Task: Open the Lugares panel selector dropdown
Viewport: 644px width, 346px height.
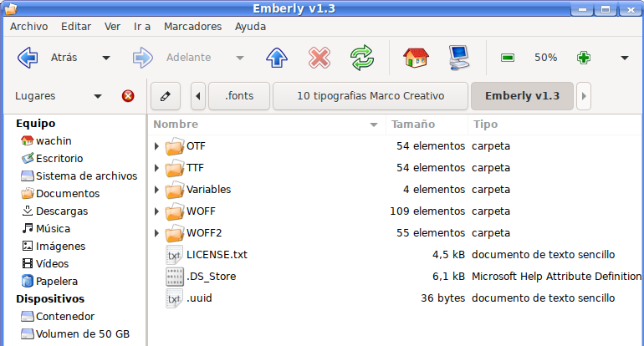Action: (97, 96)
